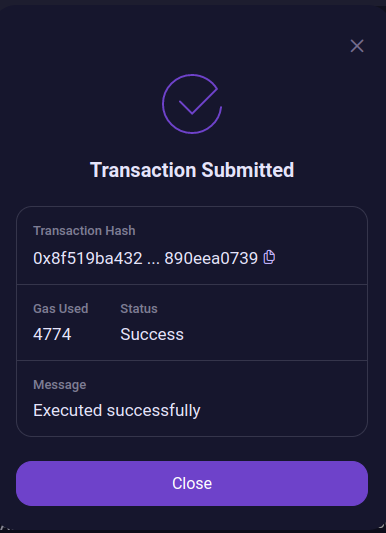
Task: Click hash suffix 890eea0739
Action: (x=211, y=258)
